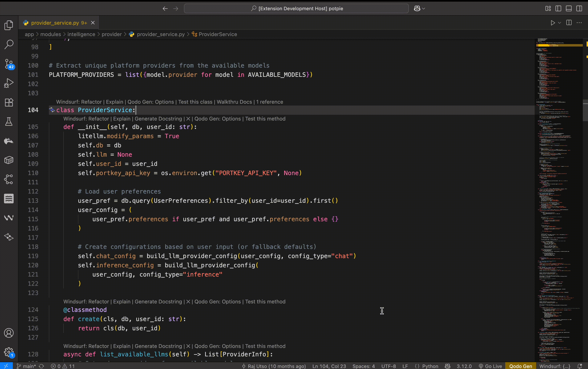Open the shipping container icon view

tap(9, 160)
